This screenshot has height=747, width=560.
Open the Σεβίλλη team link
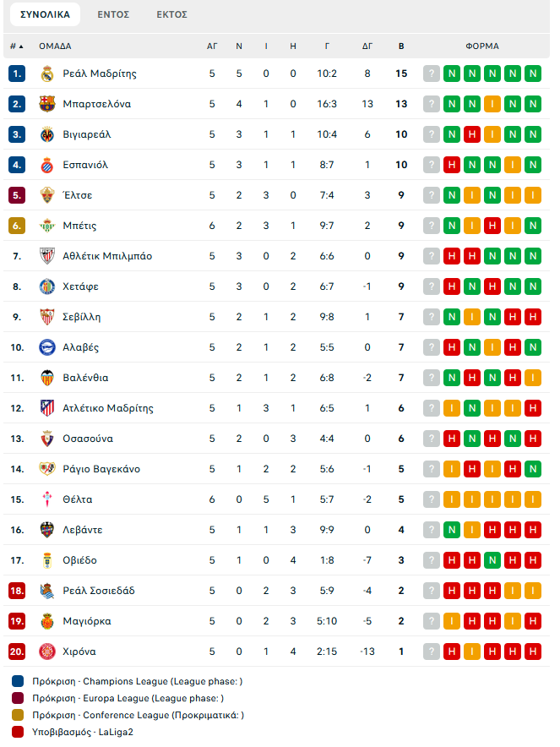click(x=82, y=317)
